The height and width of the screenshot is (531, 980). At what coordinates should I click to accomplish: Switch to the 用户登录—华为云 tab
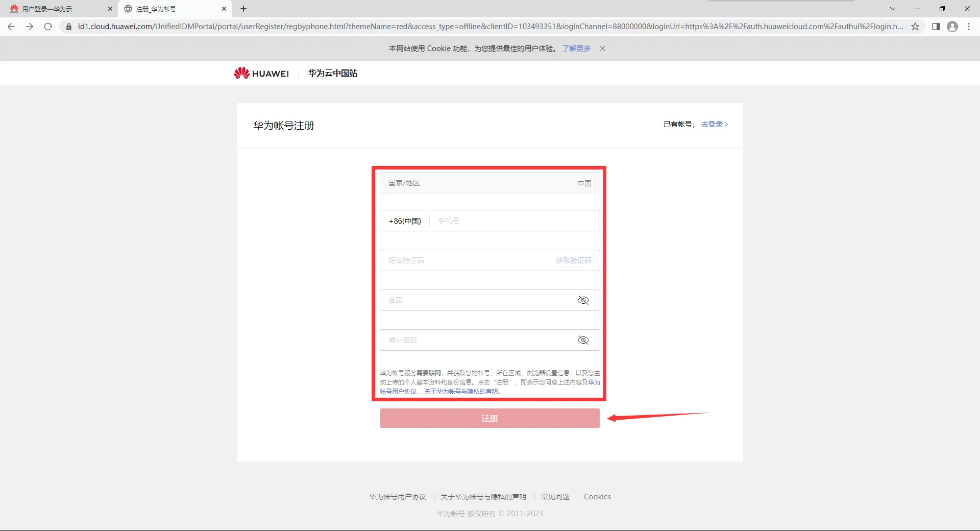[x=59, y=9]
